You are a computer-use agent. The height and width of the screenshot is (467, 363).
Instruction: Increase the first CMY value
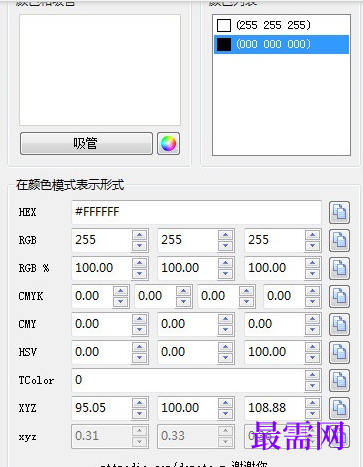point(139,319)
